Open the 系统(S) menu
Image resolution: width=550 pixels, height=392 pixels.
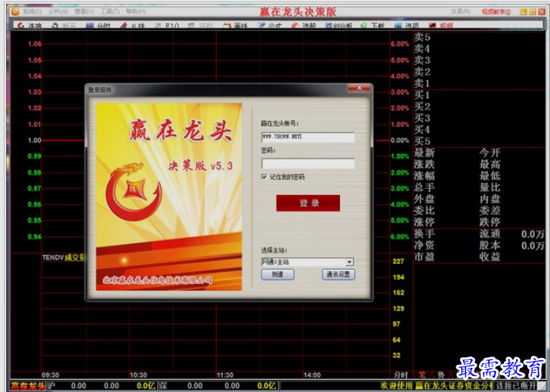pos(32,11)
